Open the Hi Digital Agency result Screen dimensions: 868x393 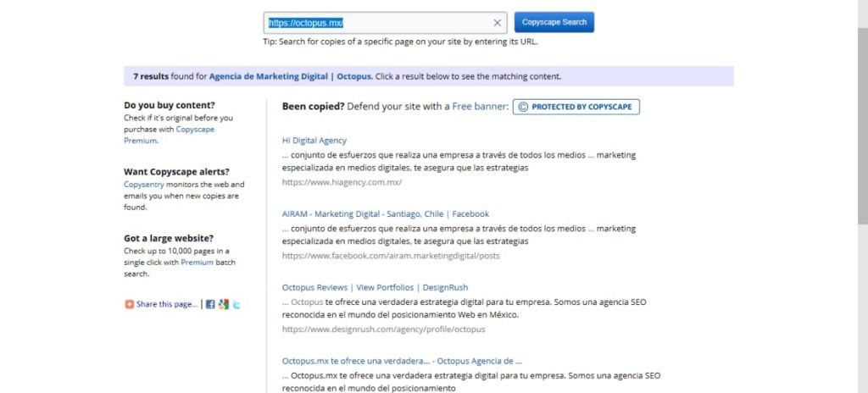tap(314, 141)
